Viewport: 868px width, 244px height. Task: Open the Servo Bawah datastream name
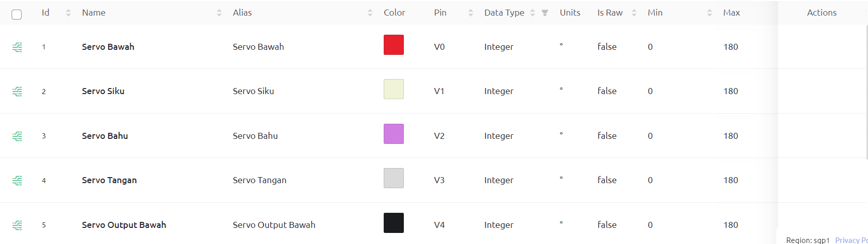click(108, 47)
